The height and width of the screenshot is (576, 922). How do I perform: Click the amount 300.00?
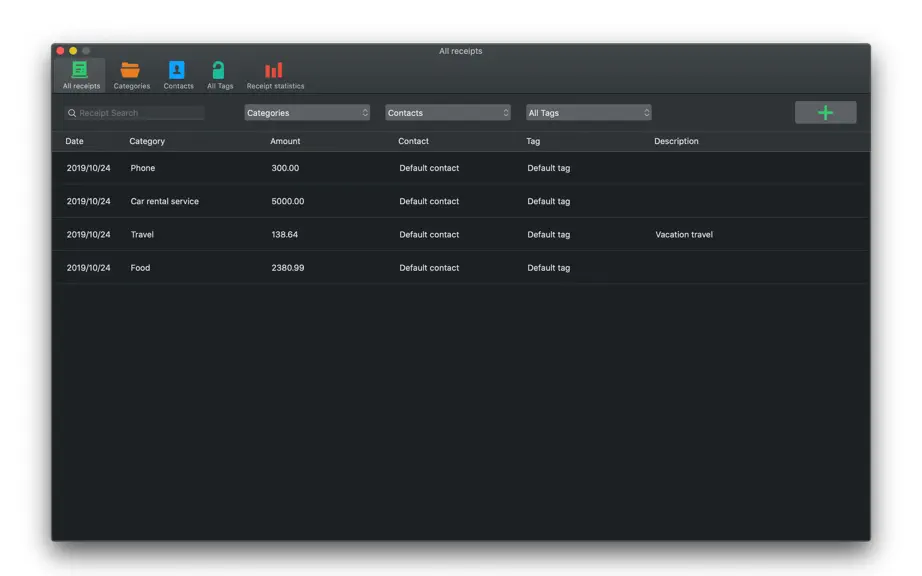pyautogui.click(x=285, y=168)
